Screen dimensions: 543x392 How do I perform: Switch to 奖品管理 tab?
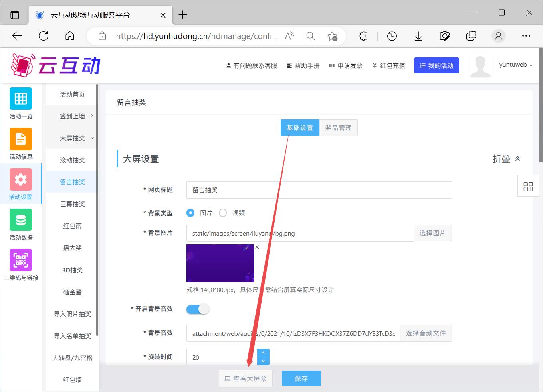click(x=338, y=128)
